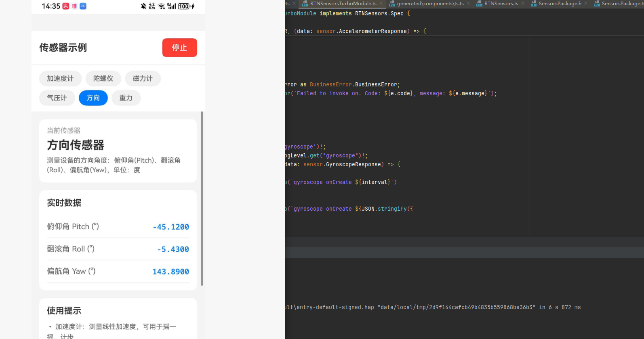
Task: Click the RTNSensors.ts tab file icon
Action: [479, 4]
